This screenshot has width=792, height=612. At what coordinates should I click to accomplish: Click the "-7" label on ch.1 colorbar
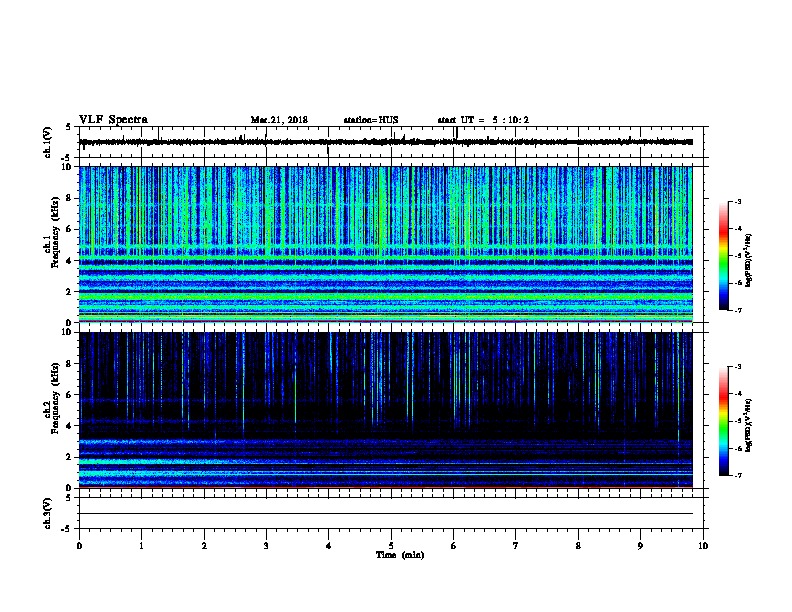(x=737, y=310)
